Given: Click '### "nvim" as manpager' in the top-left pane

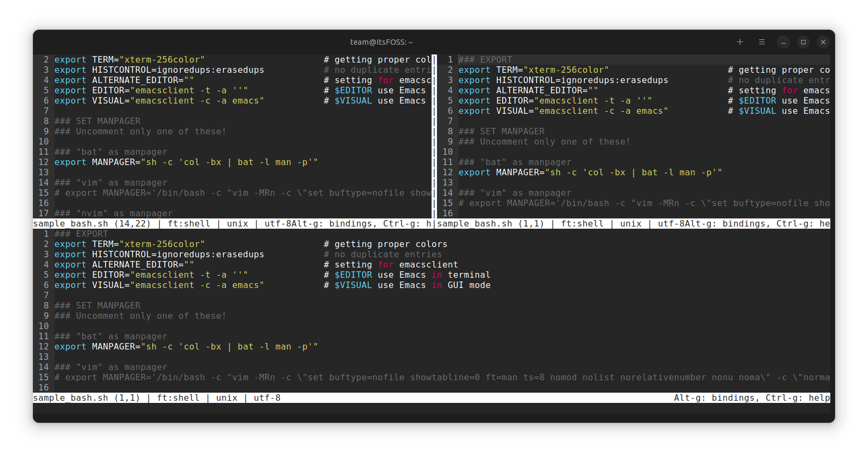Looking at the screenshot, I should [114, 214].
